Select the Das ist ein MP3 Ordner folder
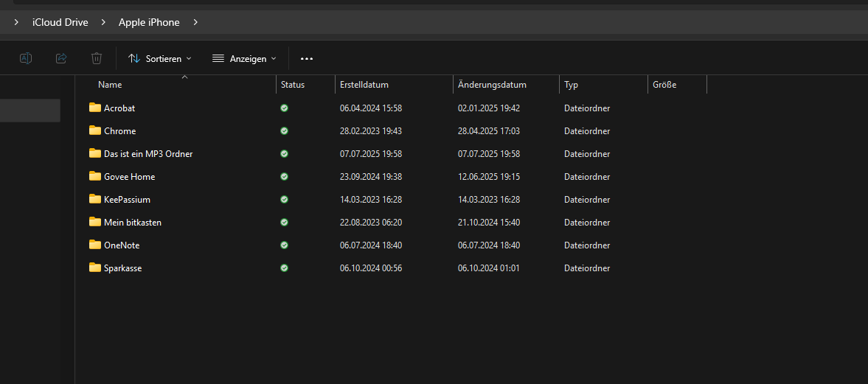Screen dimensions: 868x384 [148, 154]
